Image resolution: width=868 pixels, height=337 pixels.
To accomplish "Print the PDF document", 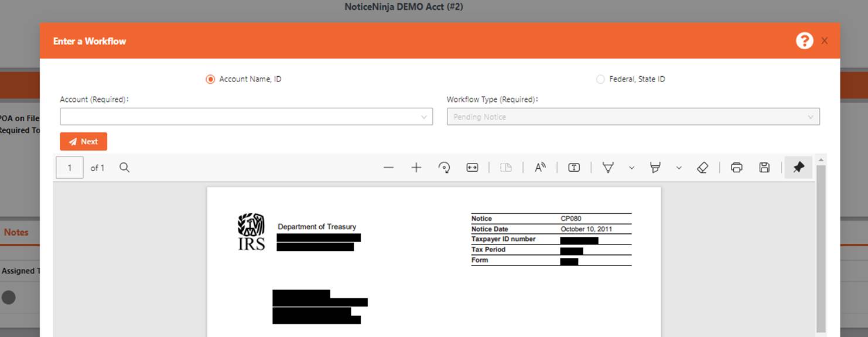I will pos(737,168).
